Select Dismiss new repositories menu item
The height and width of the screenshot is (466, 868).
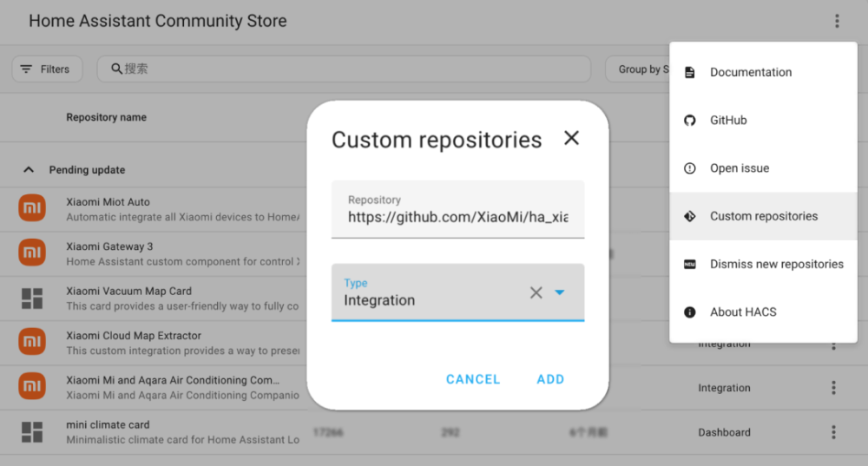pos(763,264)
